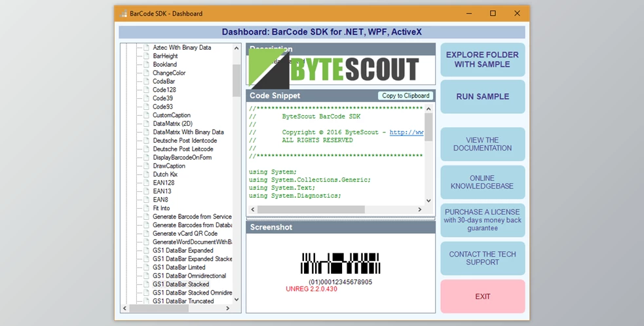Choose the GenerateWordDocumentWithBarcode sample
This screenshot has height=326, width=644.
tap(192, 242)
